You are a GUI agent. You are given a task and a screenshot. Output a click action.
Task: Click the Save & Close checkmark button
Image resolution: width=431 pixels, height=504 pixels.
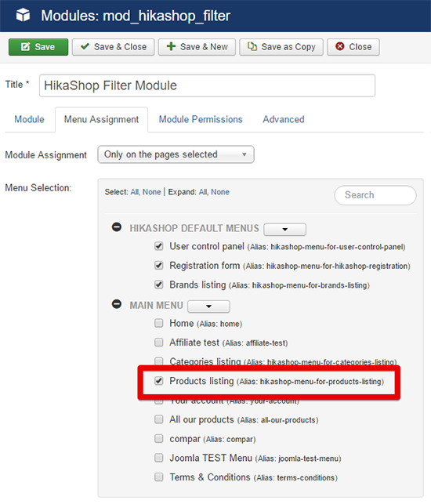113,47
